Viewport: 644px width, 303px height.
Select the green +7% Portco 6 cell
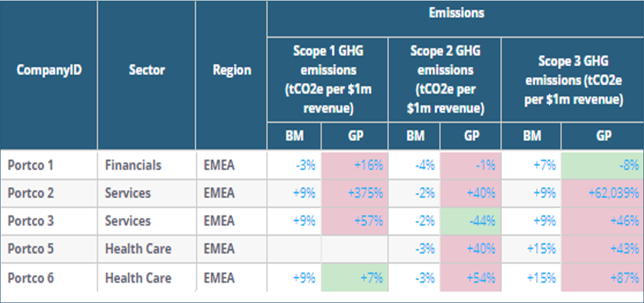pyautogui.click(x=355, y=278)
